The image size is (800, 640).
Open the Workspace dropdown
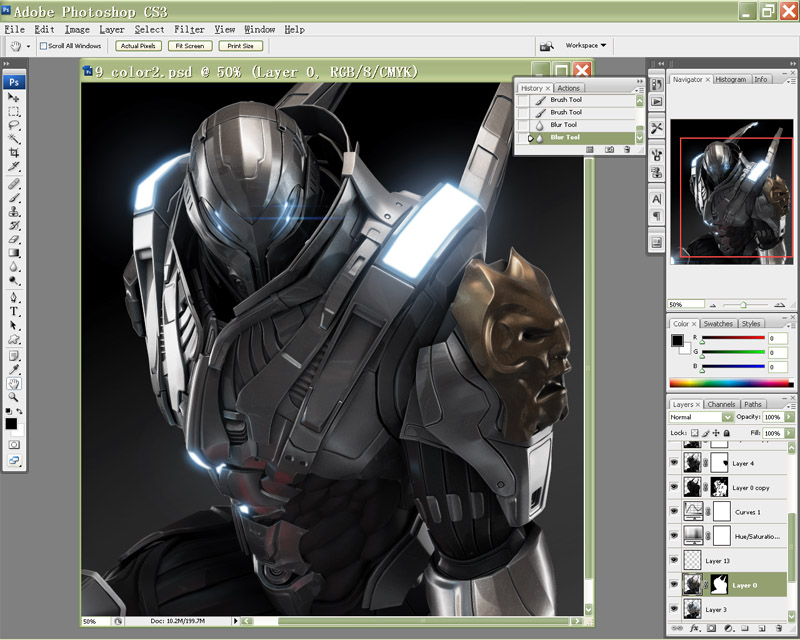[586, 45]
